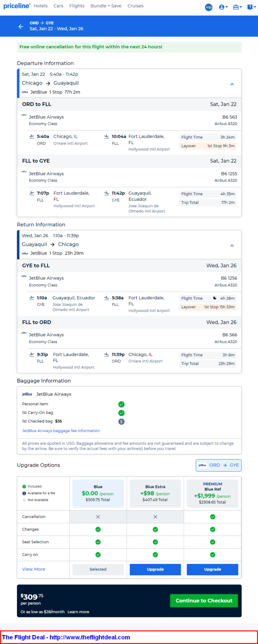This screenshot has width=258, height=644.
Task: Click the Priceline logo
Action: tap(17, 6)
